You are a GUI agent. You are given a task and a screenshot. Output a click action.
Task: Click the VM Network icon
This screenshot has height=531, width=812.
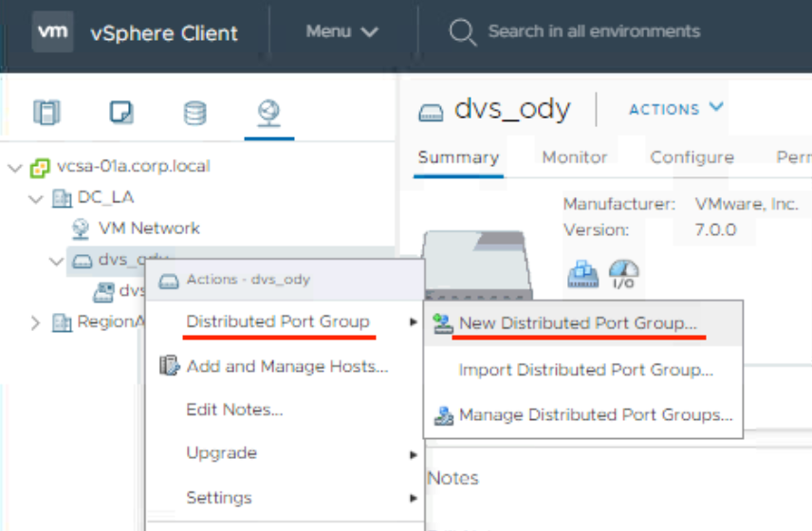[81, 229]
